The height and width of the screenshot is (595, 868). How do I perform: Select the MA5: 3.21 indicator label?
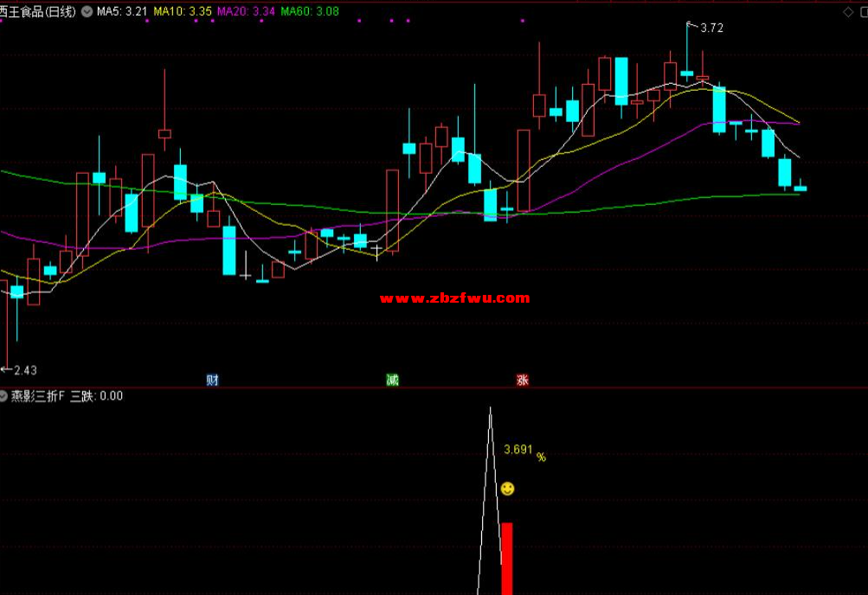pyautogui.click(x=122, y=11)
